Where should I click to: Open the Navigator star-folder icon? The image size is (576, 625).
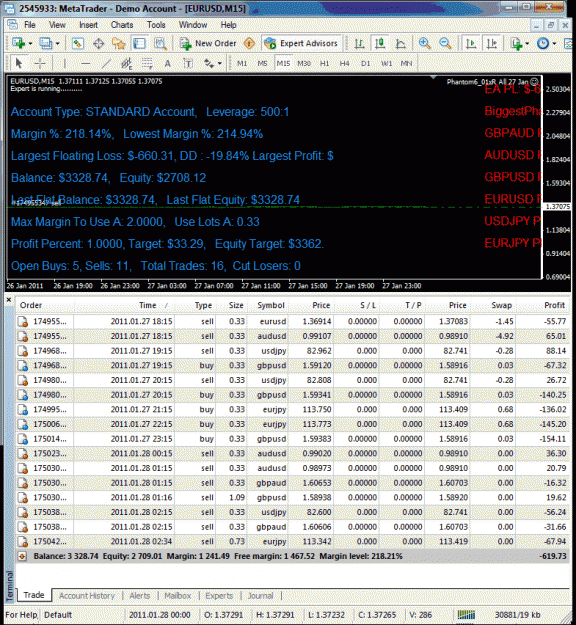tap(119, 43)
